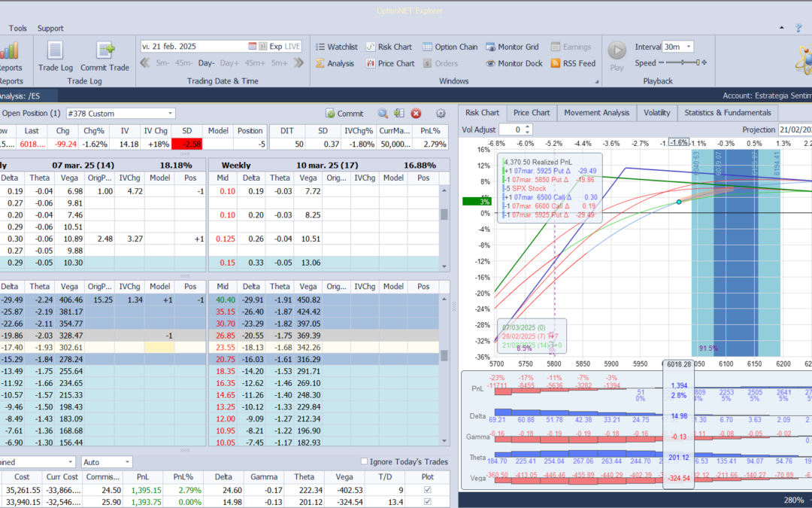Open the Orders window
Screen dimensions: 812x508
pyautogui.click(x=441, y=63)
